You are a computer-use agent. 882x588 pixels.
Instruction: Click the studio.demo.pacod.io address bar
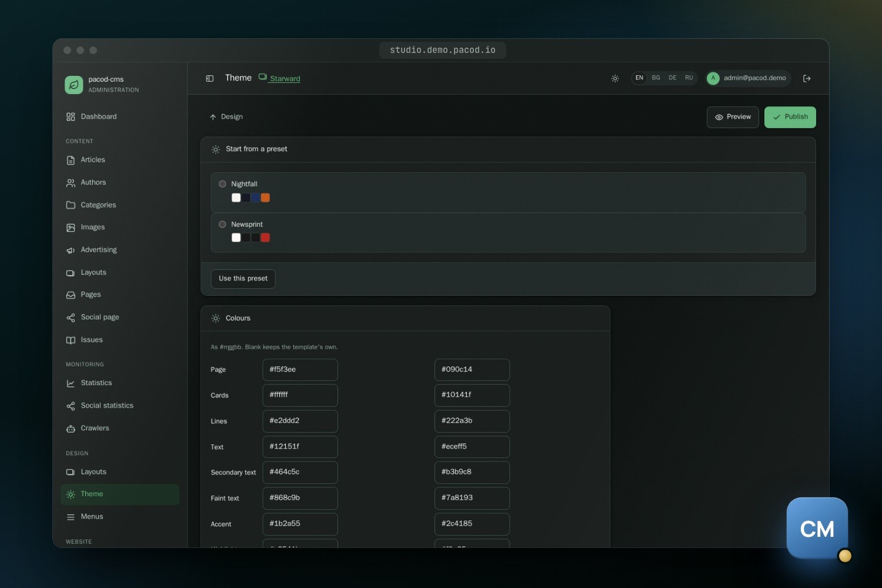point(443,50)
